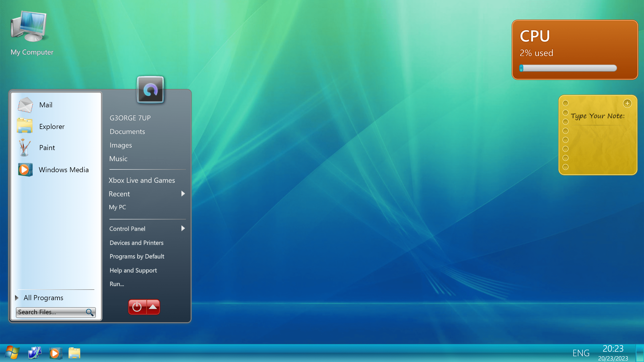This screenshot has height=362, width=644.
Task: Click the magnifier search icon
Action: (90, 312)
